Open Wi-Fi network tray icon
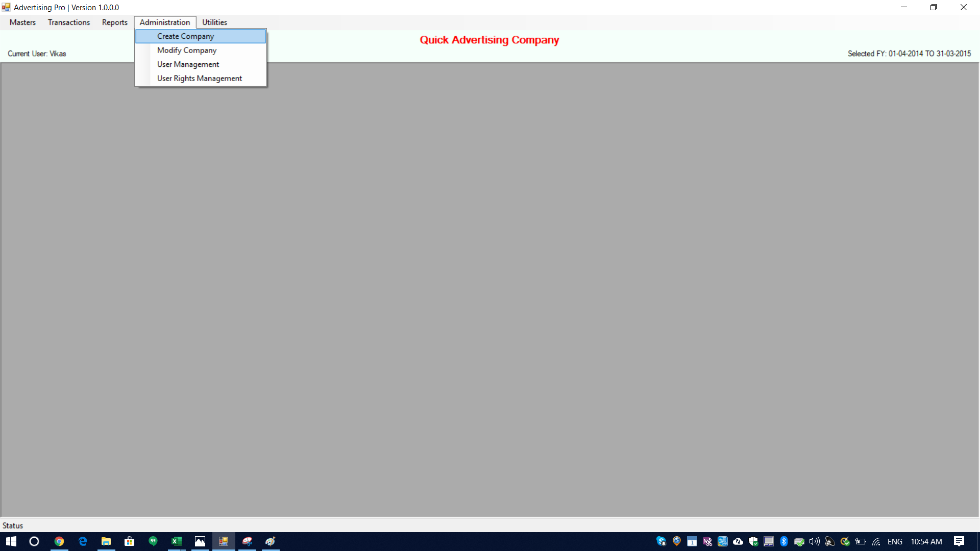Viewport: 980px width, 551px height. [x=876, y=541]
